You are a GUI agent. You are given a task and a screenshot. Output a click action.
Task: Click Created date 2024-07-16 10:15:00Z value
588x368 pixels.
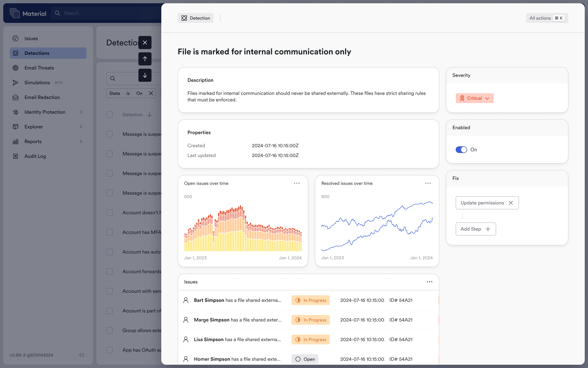click(275, 146)
